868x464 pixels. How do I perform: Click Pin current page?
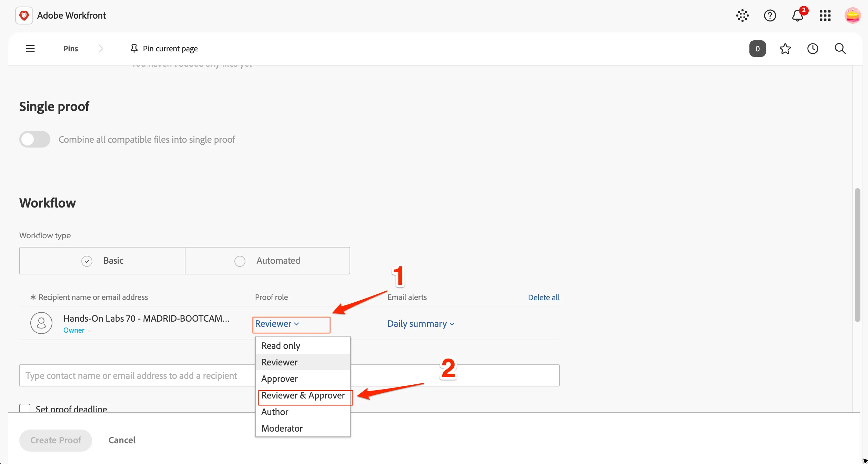(164, 49)
